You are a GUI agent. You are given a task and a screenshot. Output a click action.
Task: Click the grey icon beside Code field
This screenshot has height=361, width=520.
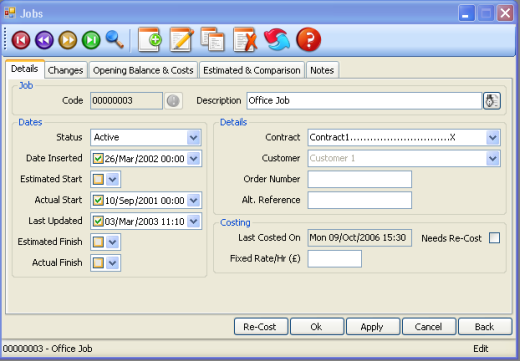tap(173, 101)
